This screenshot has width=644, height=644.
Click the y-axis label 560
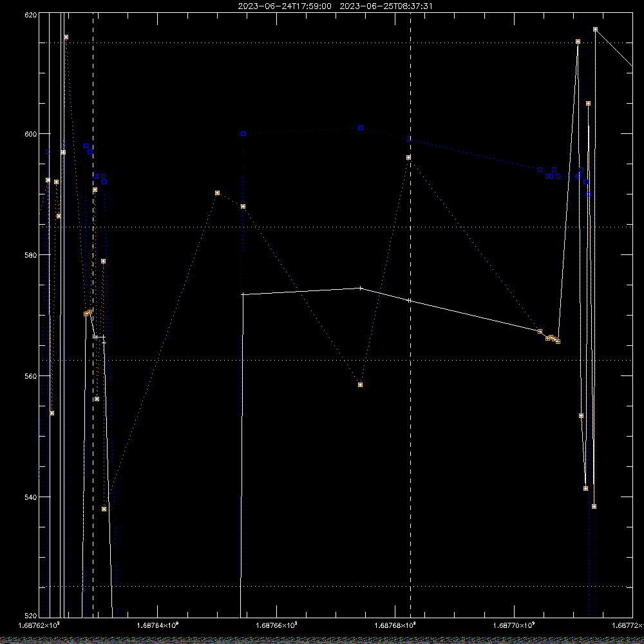[x=31, y=376]
